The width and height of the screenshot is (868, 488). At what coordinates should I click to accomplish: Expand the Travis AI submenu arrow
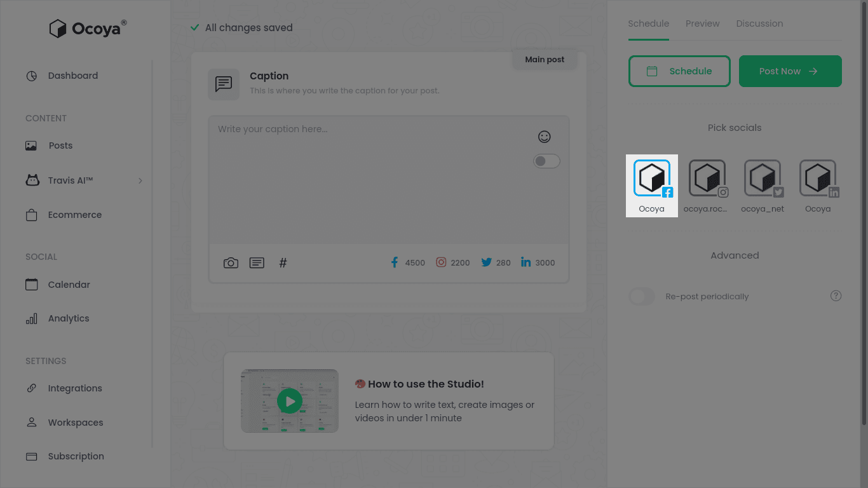140,180
